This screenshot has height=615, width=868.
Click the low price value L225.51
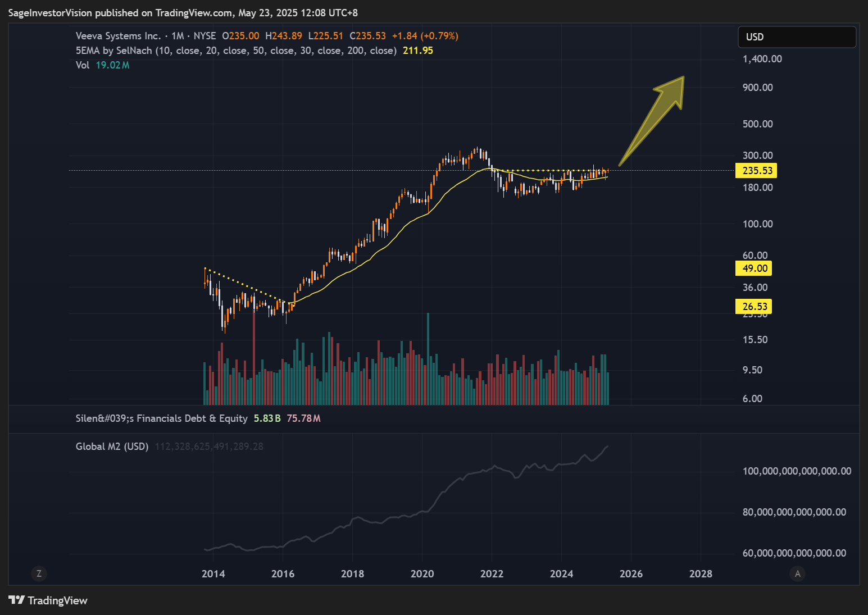pos(326,36)
